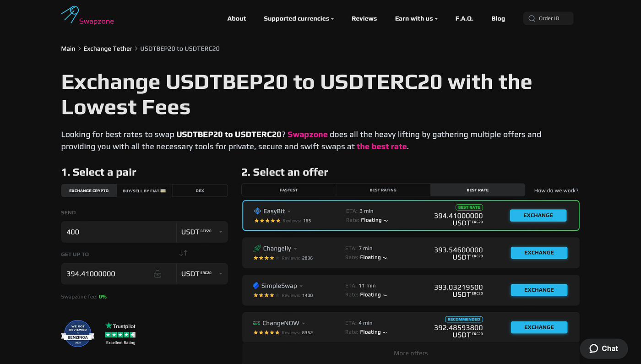Click the BEST RATE badge on EasyBit offer
Screen dimensions: 641x364
[x=469, y=207]
